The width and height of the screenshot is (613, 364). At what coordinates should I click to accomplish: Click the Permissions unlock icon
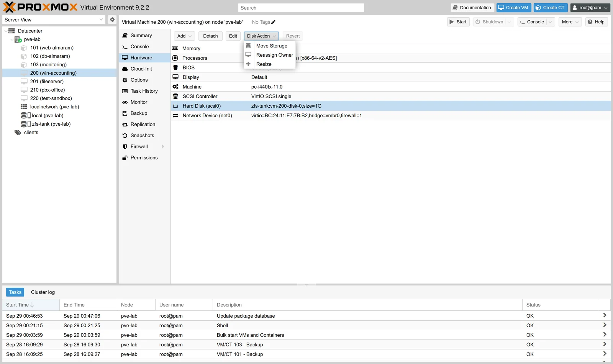(125, 158)
